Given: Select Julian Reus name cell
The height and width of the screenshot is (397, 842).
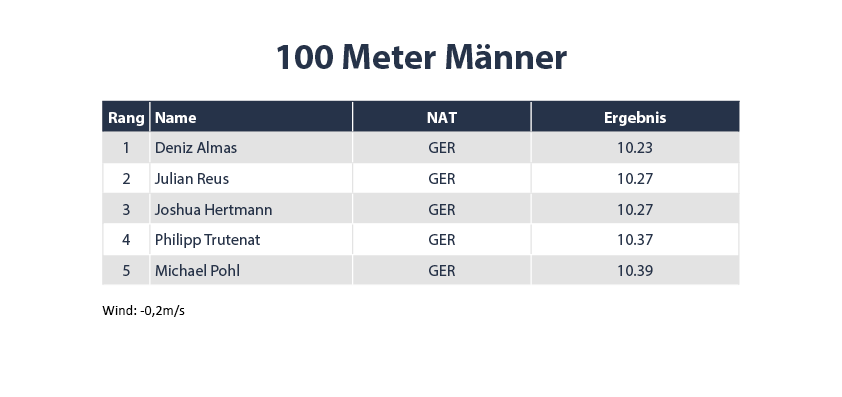Looking at the screenshot, I should (x=251, y=178).
